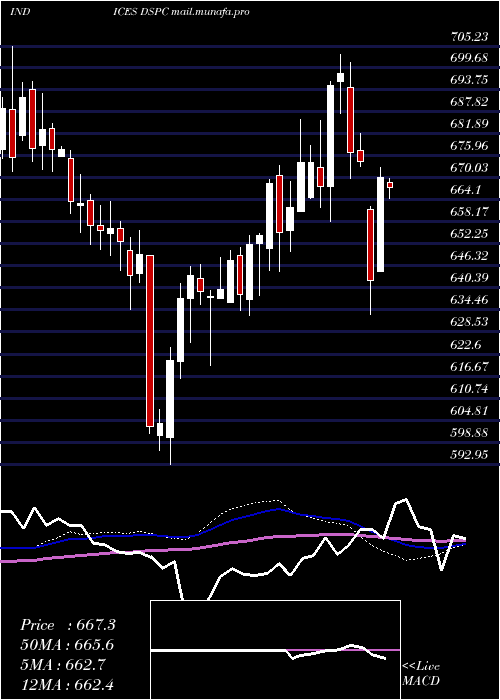Click the 628.53 price axis label
Screen dimensions: 500x700
469,322
